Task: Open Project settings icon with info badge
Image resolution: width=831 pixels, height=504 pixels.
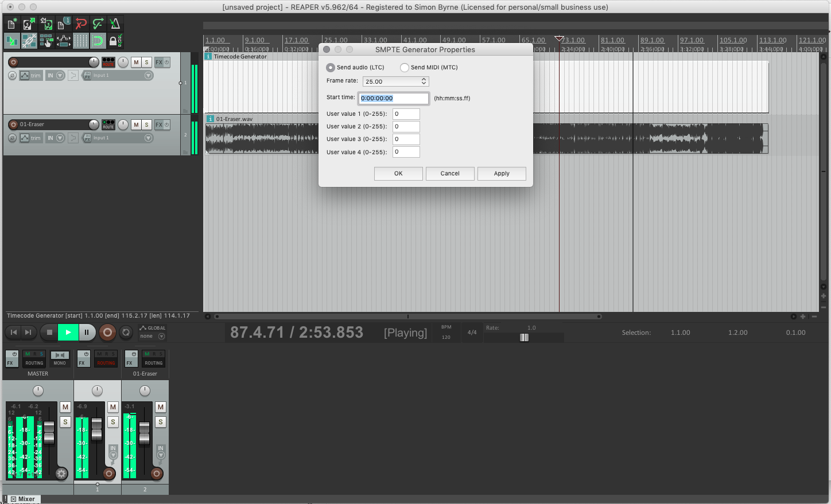Action: tap(64, 24)
